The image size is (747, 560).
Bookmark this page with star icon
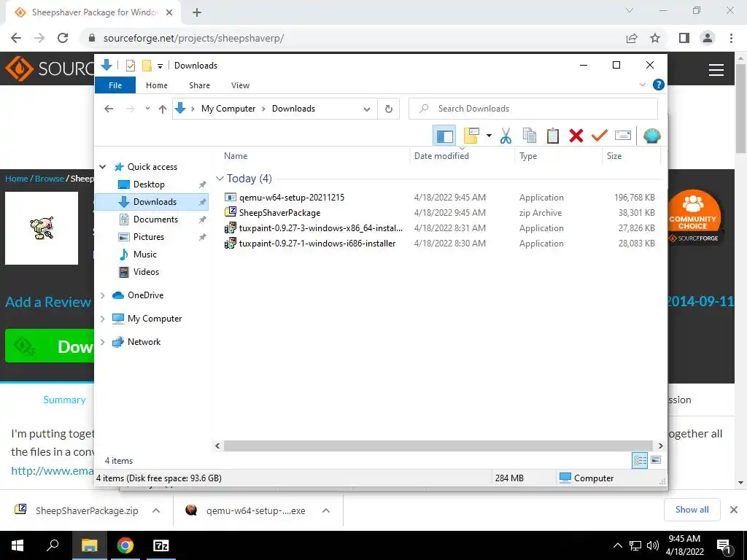tap(656, 38)
